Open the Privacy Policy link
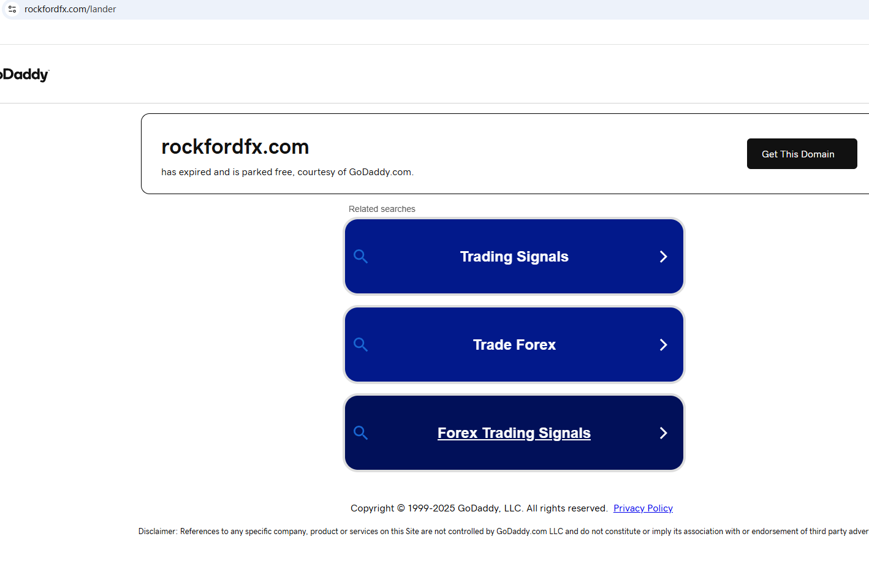 click(x=643, y=508)
